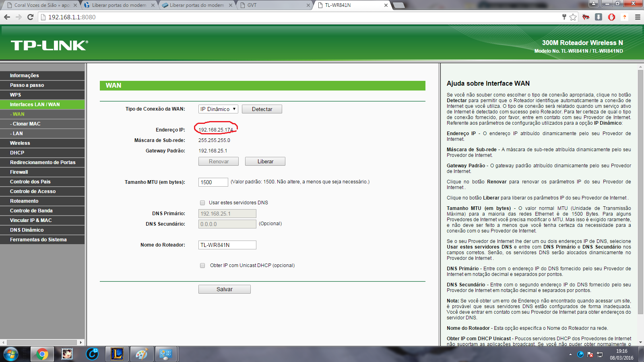Open the DHCP menu
This screenshot has height=362, width=644.
[42, 153]
